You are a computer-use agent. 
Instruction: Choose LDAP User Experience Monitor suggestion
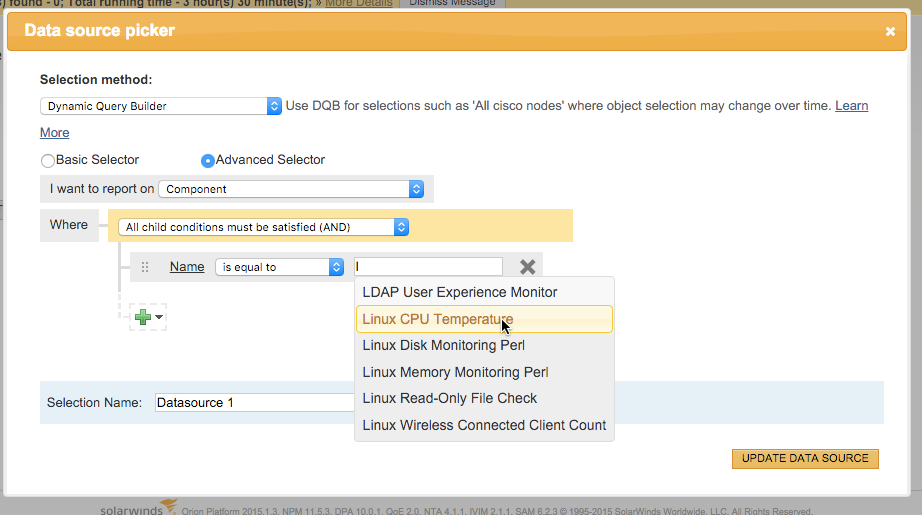(484, 292)
